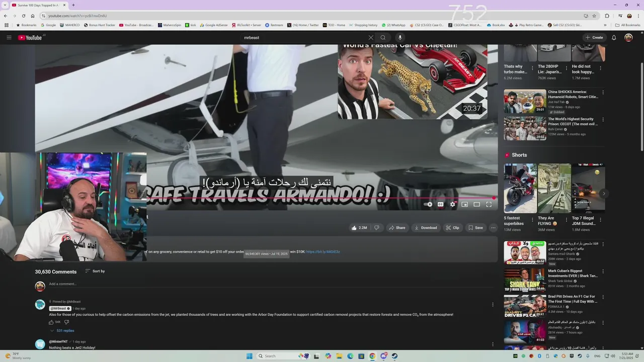Go to the YouTube home logo
The height and width of the screenshot is (362, 644).
(x=30, y=38)
